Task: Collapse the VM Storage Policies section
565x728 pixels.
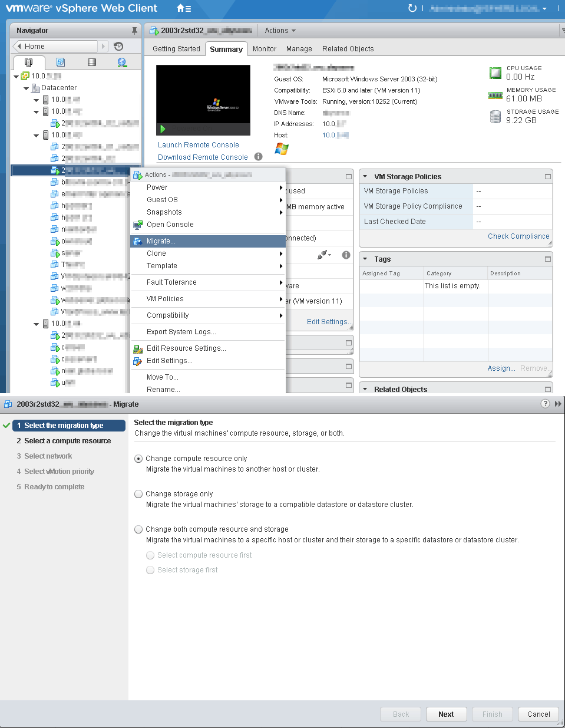Action: (x=365, y=176)
